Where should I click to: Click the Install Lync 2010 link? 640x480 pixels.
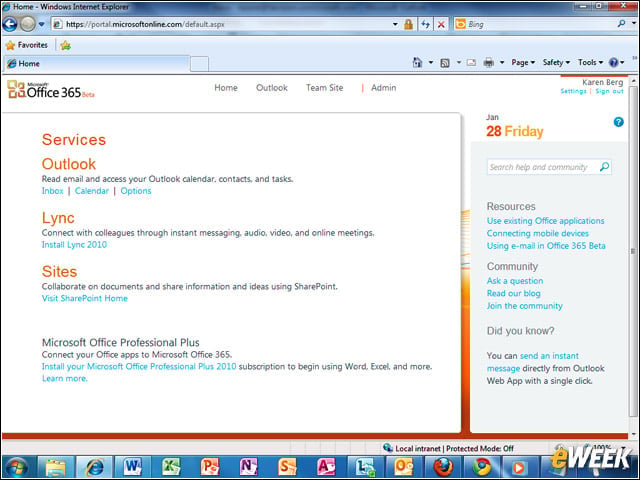click(74, 244)
